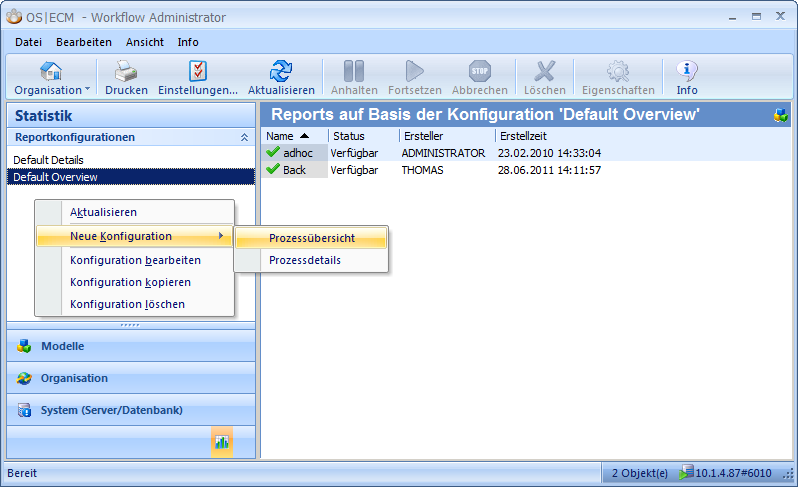
Task: Click the icon at right of report header
Action: [781, 115]
